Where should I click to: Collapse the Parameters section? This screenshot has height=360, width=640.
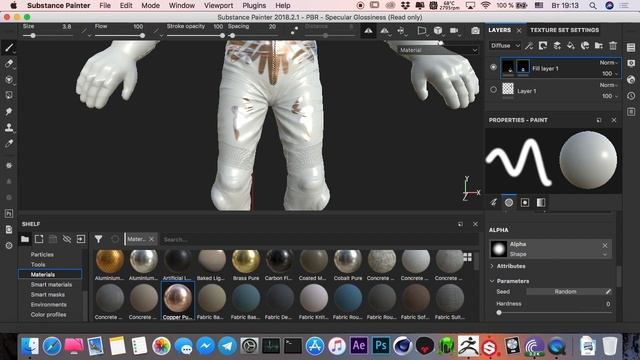[492, 281]
